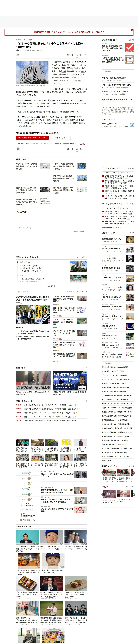Open the 囲碁タイムライン series thumbnail
The width and height of the screenshot is (138, 644).
pyautogui.click(x=130, y=59)
